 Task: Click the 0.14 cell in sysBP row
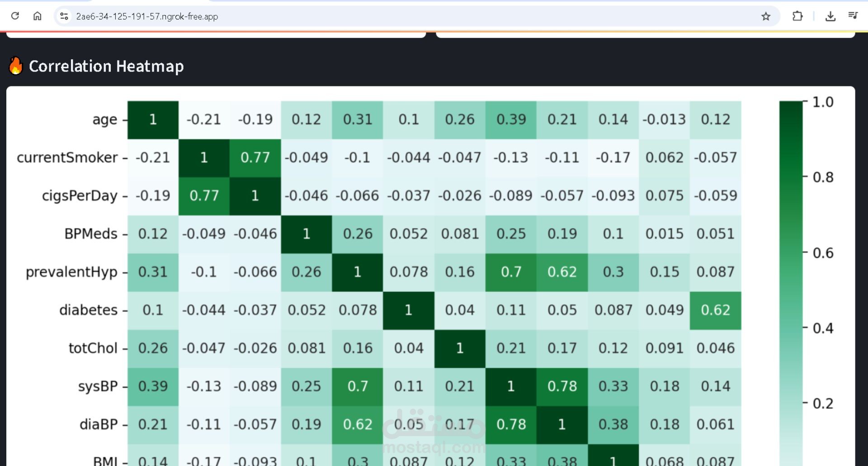click(716, 387)
